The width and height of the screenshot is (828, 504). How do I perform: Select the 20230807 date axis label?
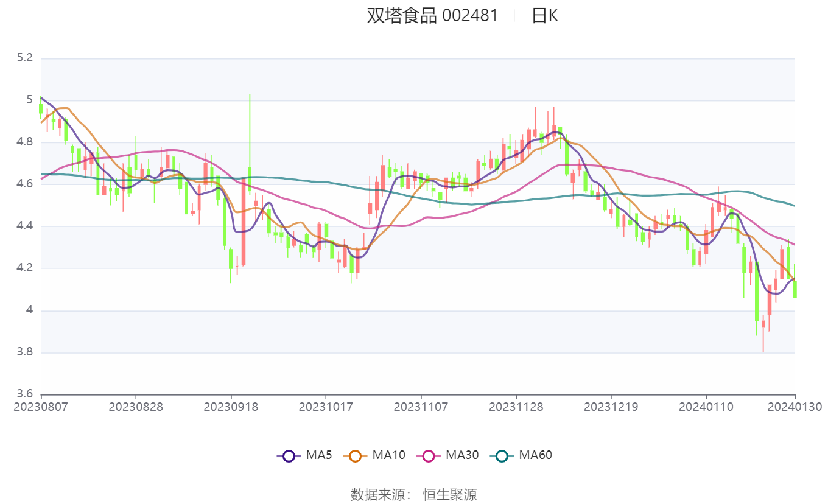41,407
